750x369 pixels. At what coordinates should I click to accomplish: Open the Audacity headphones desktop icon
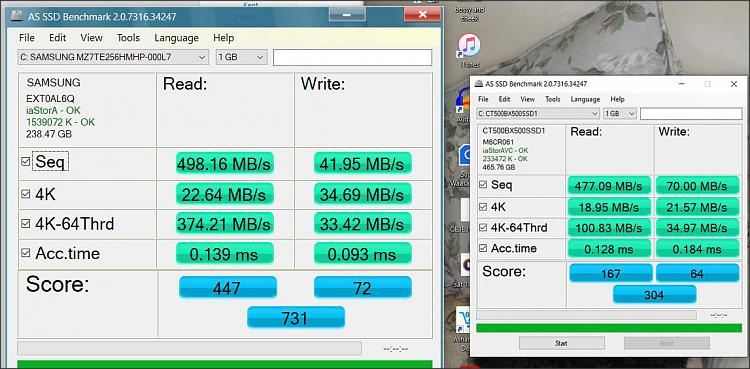tap(462, 101)
